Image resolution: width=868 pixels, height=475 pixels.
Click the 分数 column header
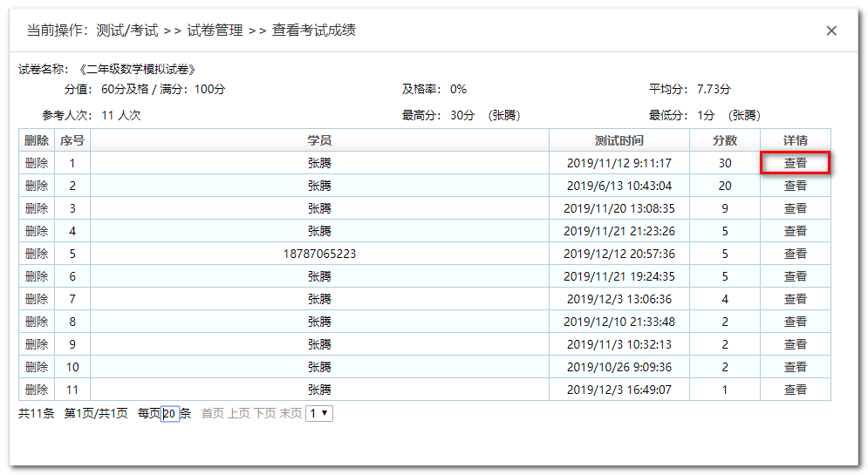pos(725,140)
